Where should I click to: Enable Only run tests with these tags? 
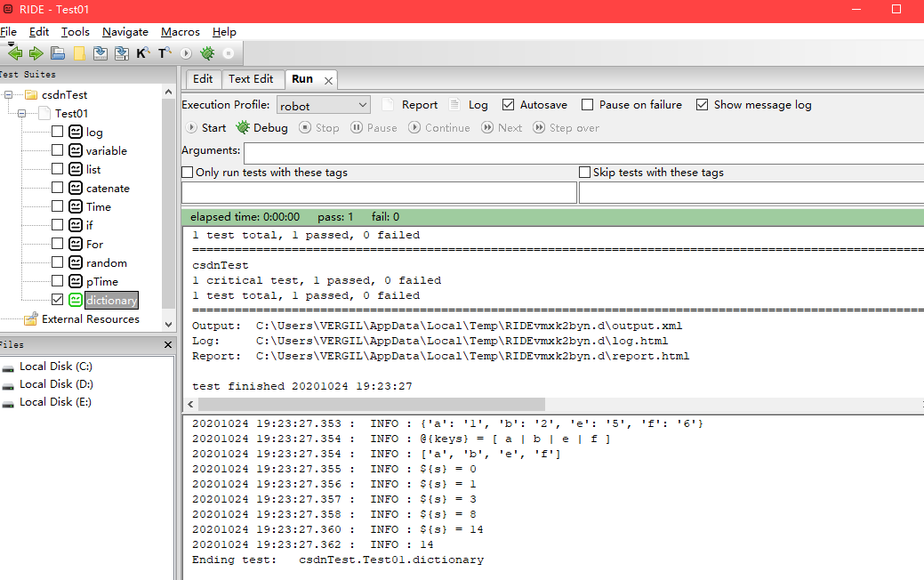coord(188,172)
